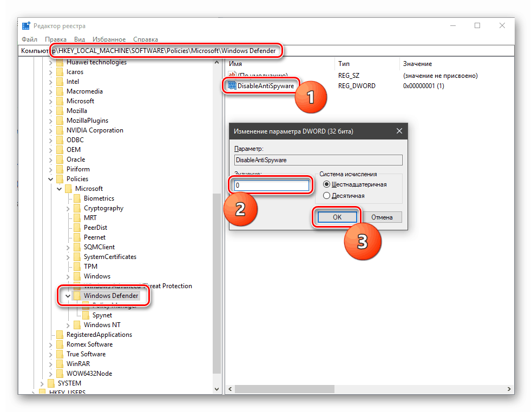
Task: Click the tree pane scroll up arrow
Action: point(217,62)
